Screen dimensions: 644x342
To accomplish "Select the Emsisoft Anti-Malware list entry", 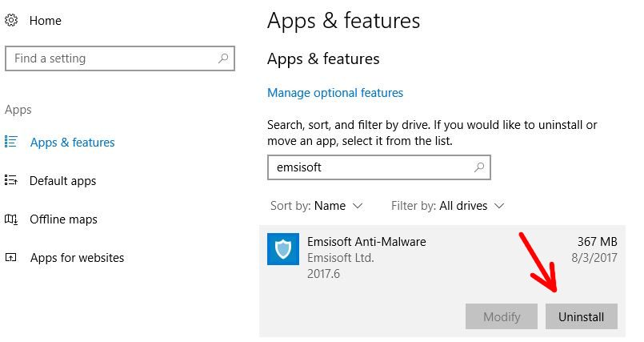I will pos(442,258).
